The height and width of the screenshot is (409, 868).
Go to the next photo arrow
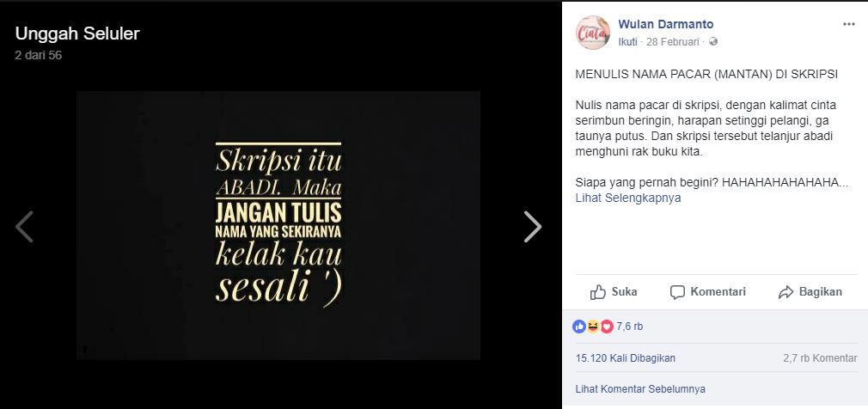tap(533, 226)
